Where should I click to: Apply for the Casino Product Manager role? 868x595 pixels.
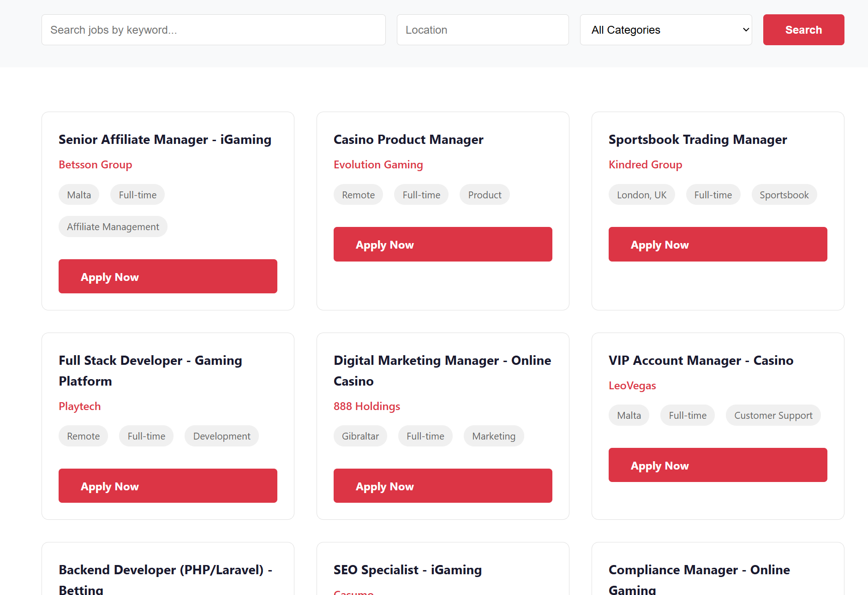pos(443,244)
